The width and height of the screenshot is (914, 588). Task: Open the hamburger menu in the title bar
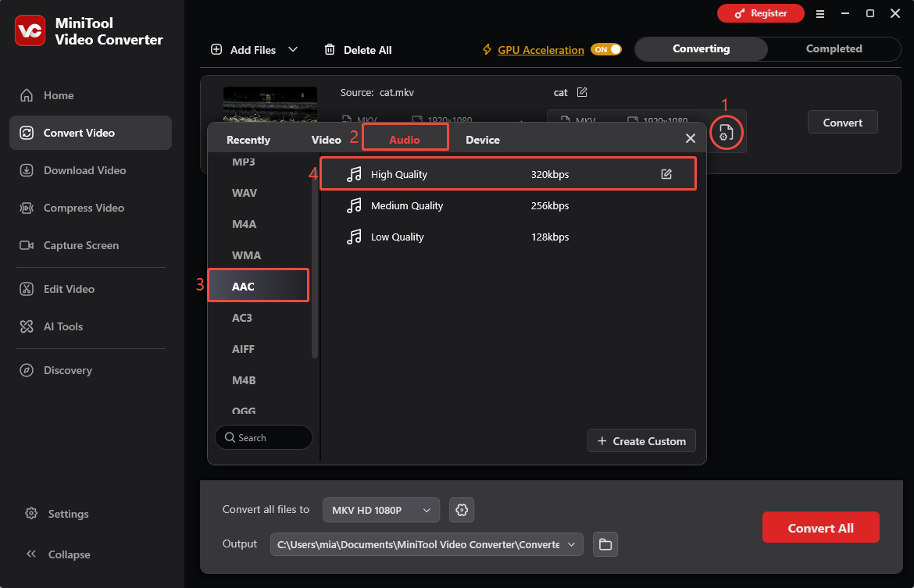820,14
